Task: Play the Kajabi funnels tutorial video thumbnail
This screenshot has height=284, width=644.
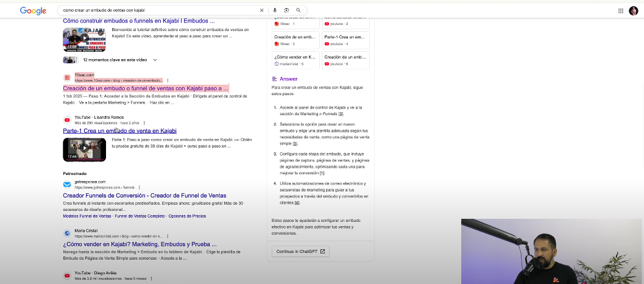Action: (84, 39)
